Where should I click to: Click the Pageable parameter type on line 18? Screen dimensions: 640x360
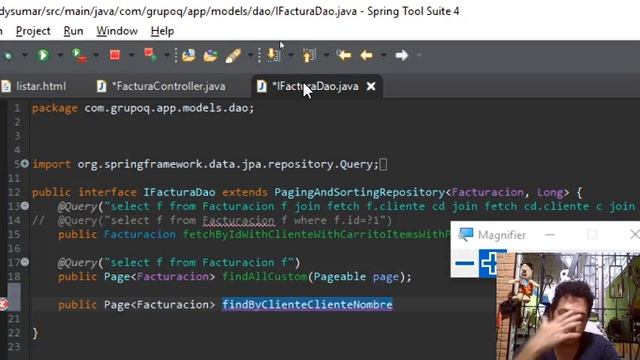[x=340, y=276]
